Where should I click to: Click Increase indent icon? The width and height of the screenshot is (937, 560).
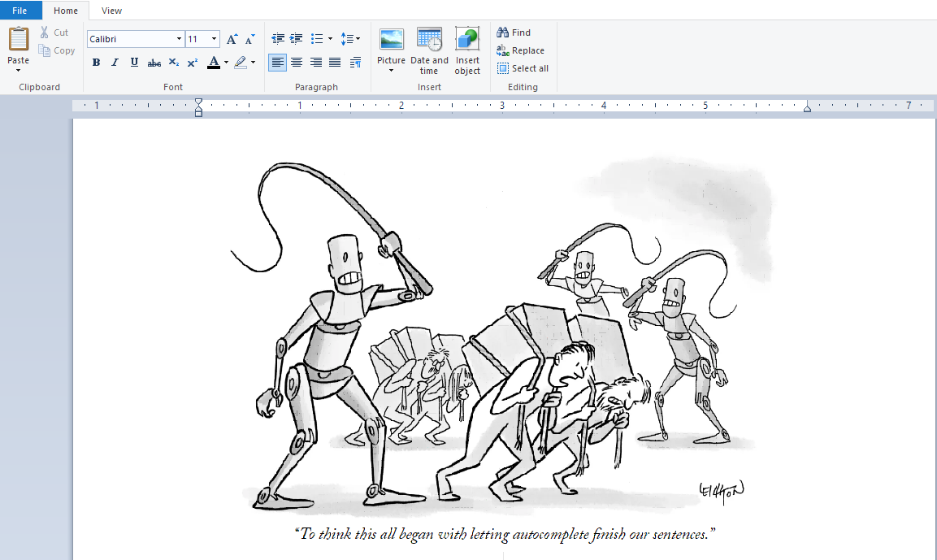tap(296, 39)
